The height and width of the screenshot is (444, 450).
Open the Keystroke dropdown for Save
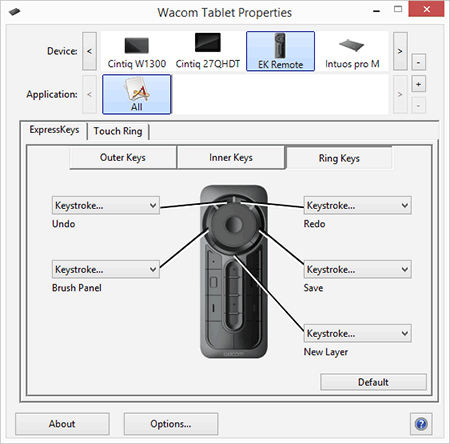click(x=357, y=269)
